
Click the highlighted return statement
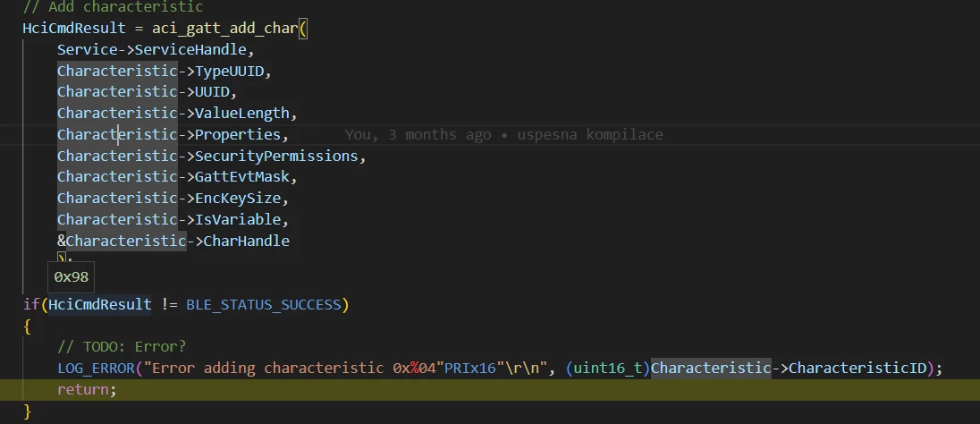coord(87,390)
